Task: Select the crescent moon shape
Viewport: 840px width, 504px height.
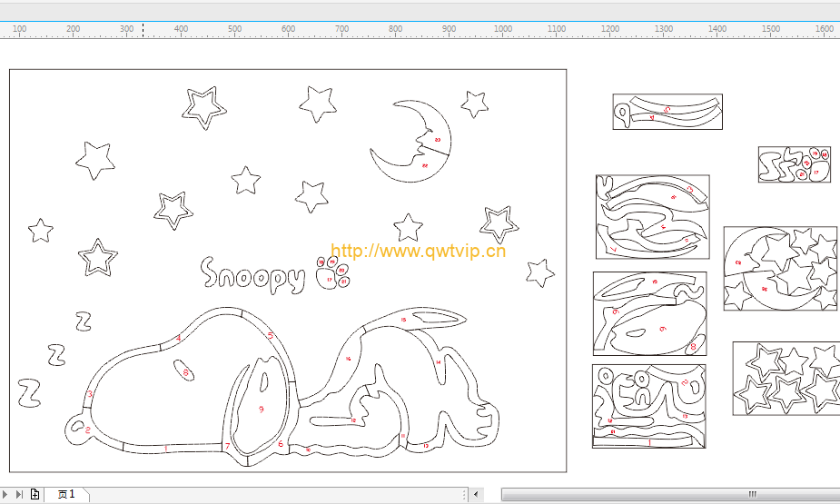Action: 410,141
